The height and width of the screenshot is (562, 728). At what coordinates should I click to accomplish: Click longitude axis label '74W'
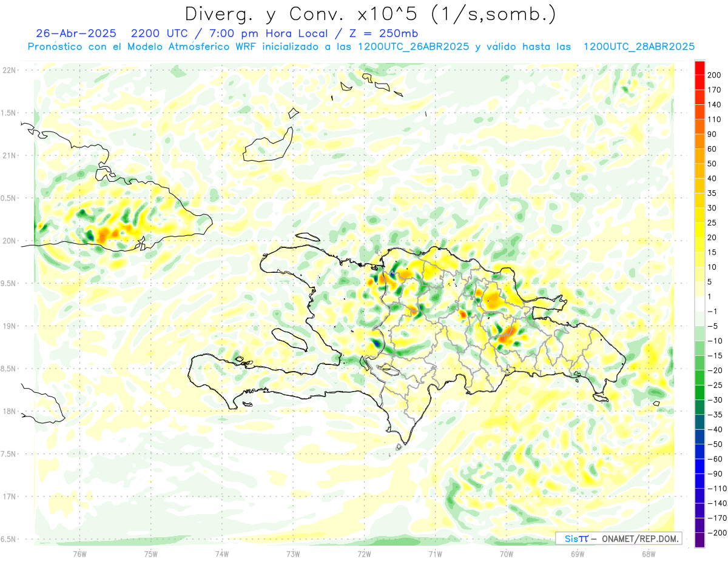coord(222,554)
